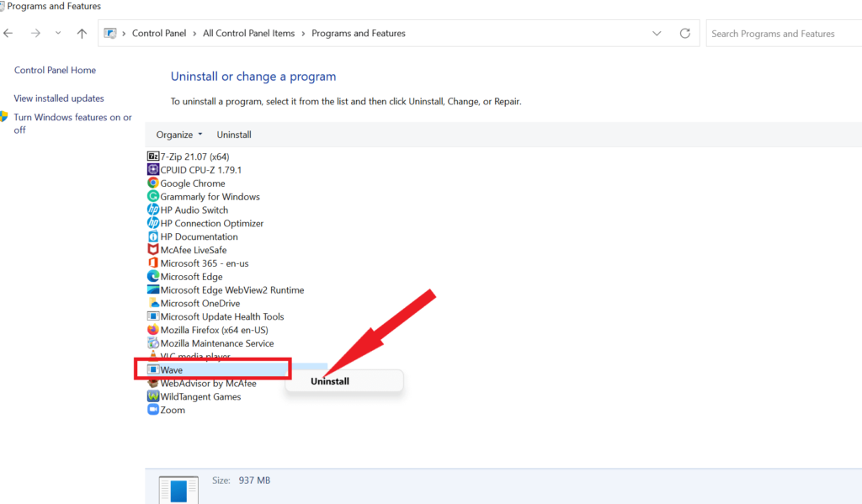
Task: Open the recent locations dropdown arrow
Action: click(x=58, y=33)
